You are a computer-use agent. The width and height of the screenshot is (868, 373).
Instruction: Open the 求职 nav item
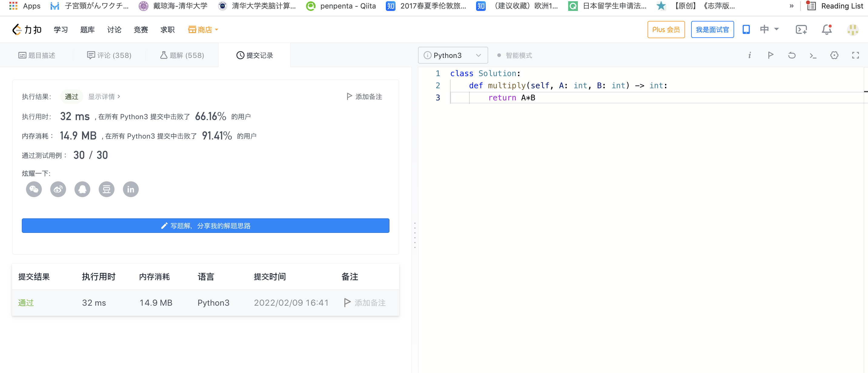coord(167,30)
